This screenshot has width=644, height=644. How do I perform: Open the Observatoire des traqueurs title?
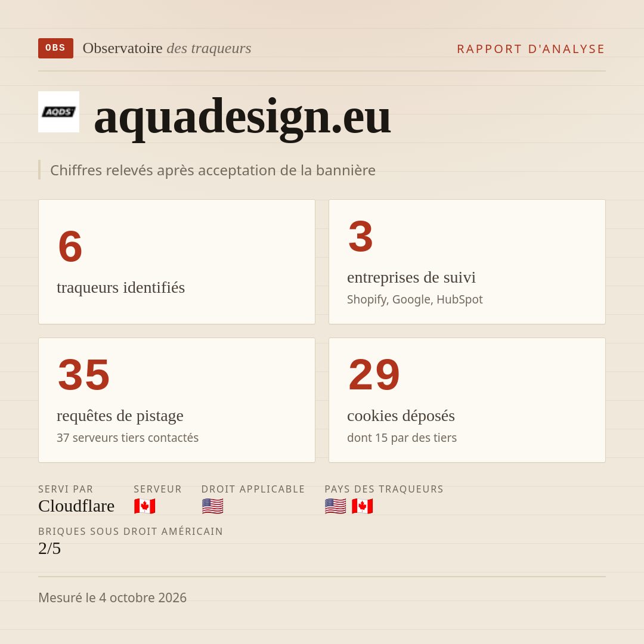click(167, 48)
